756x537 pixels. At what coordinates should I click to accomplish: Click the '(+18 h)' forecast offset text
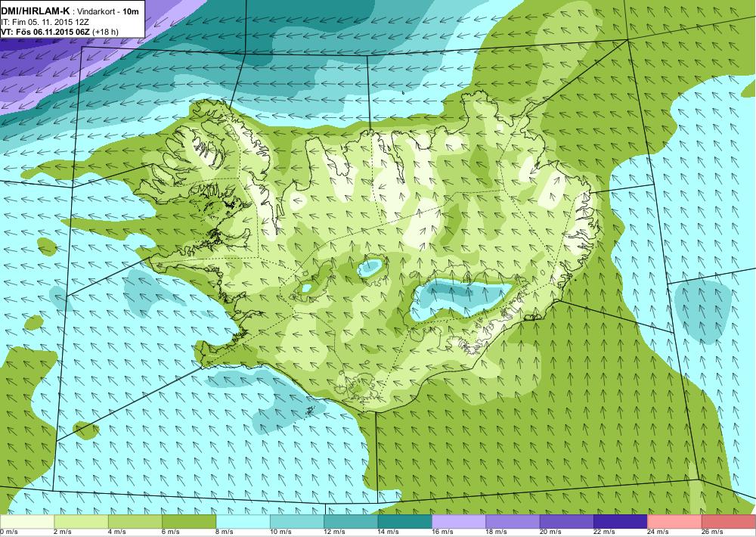coord(105,32)
